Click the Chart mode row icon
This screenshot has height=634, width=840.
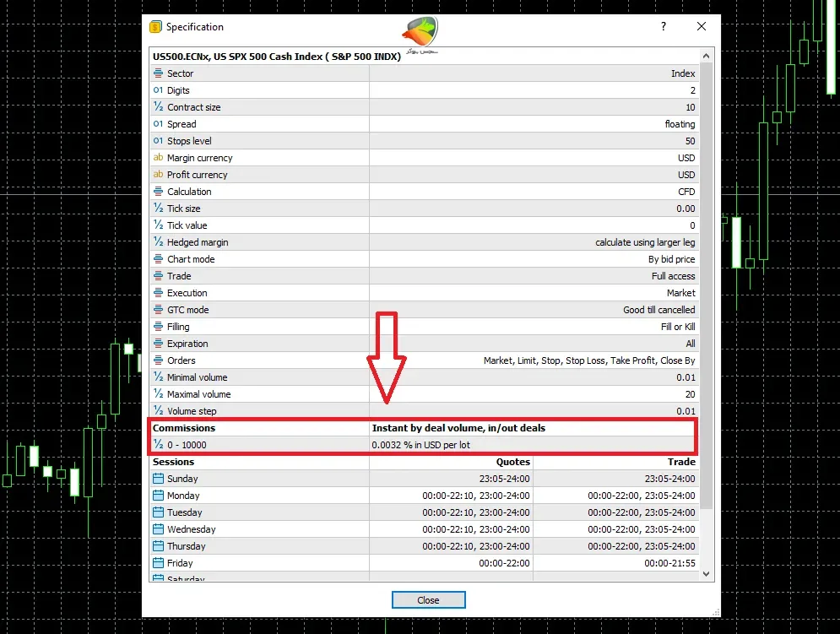pyautogui.click(x=158, y=259)
